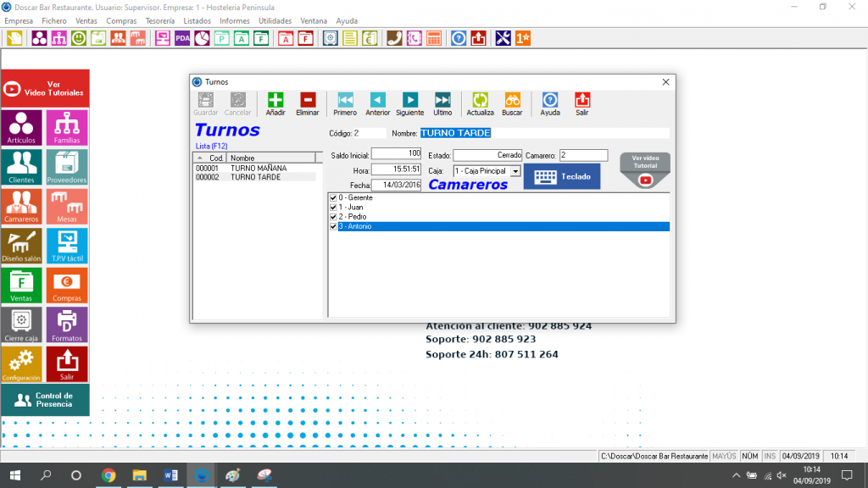Click the Control de Presencia button

[46, 400]
